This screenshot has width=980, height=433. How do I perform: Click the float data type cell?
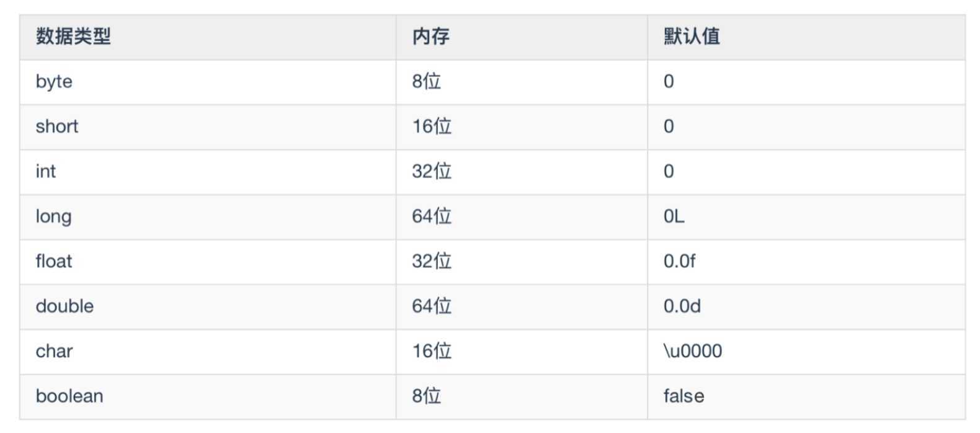tap(54, 261)
